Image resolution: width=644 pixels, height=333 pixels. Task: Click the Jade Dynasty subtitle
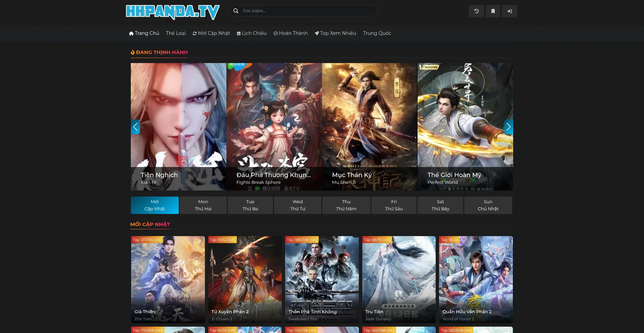[378, 319]
